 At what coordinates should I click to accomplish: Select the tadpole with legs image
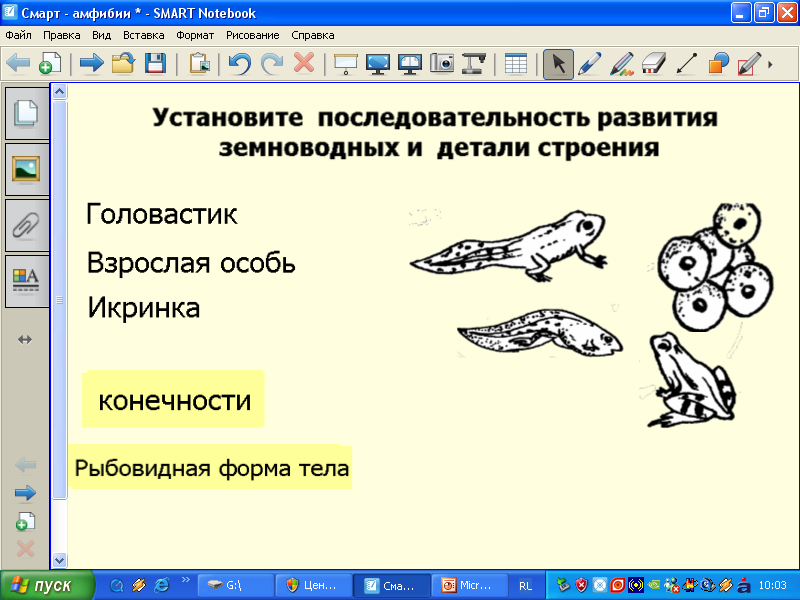click(x=509, y=245)
